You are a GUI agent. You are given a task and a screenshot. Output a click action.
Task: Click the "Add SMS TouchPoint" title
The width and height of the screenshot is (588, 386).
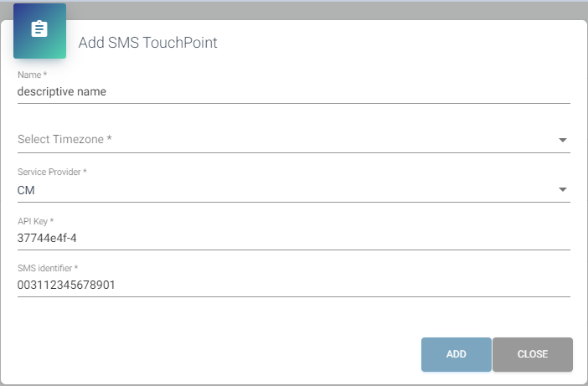click(x=147, y=43)
